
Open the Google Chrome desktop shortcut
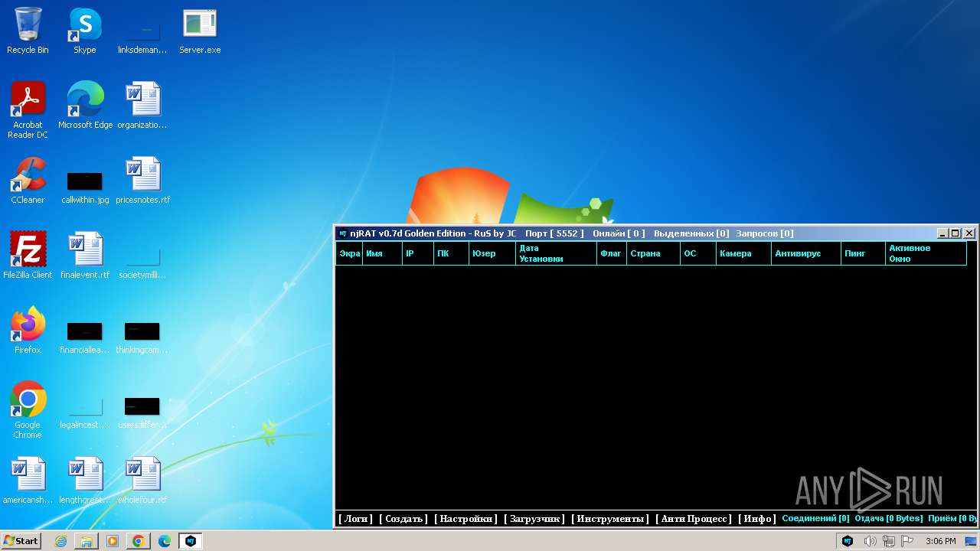pyautogui.click(x=28, y=410)
